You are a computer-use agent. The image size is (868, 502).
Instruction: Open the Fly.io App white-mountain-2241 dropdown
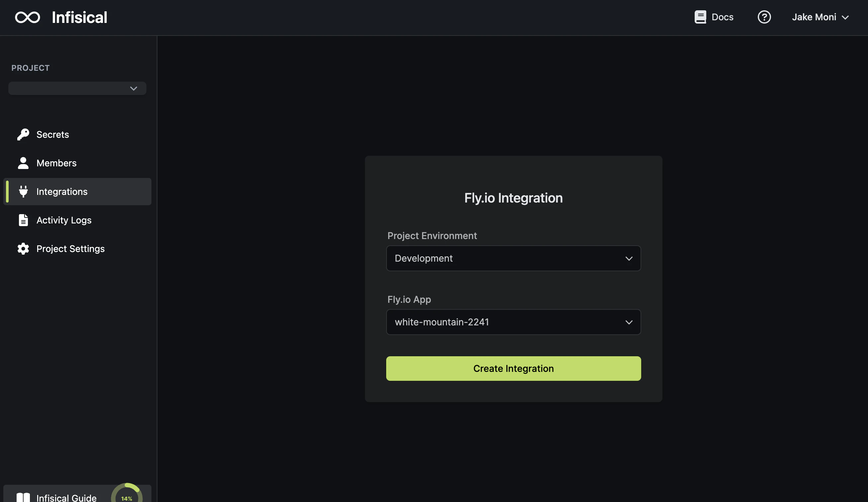click(x=513, y=322)
